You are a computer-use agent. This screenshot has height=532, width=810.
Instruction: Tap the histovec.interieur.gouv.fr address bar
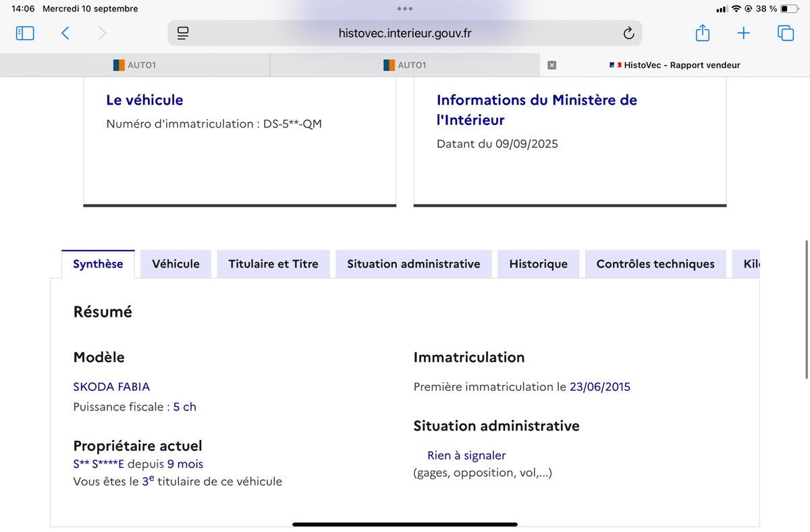(x=405, y=33)
